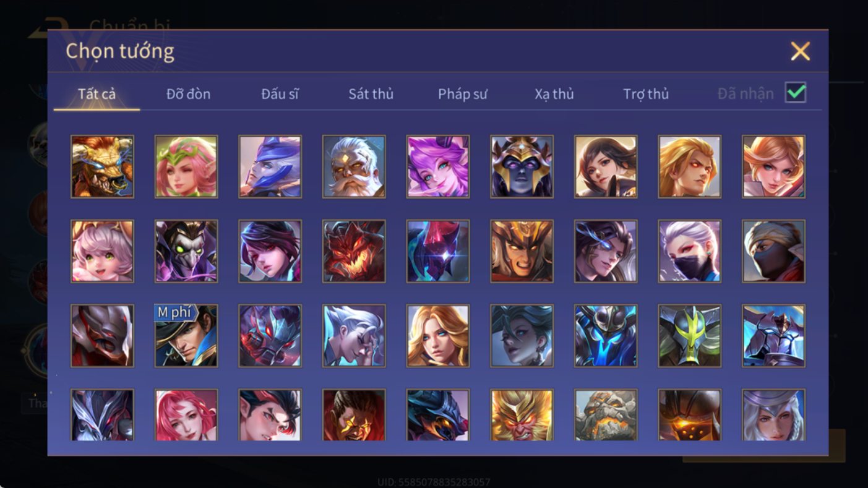Pick the Monkey King hero portrait
The image size is (868, 488).
(x=522, y=414)
